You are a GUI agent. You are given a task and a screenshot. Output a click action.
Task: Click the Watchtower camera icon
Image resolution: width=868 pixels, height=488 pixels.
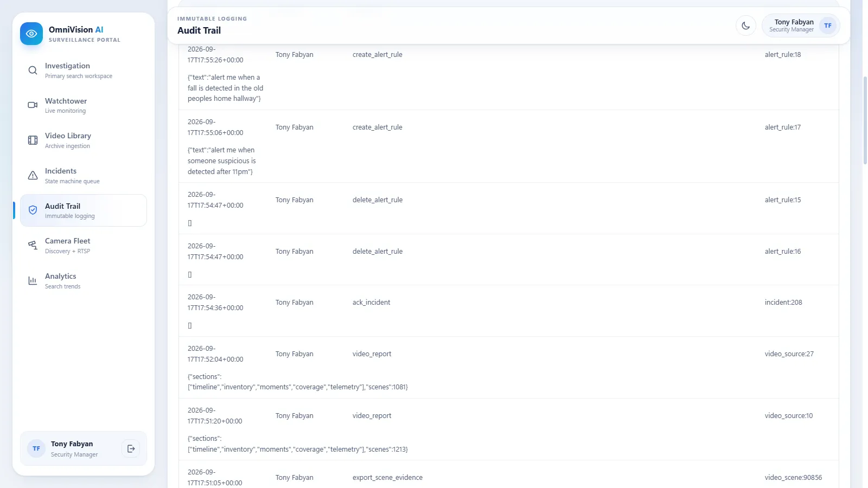(33, 105)
